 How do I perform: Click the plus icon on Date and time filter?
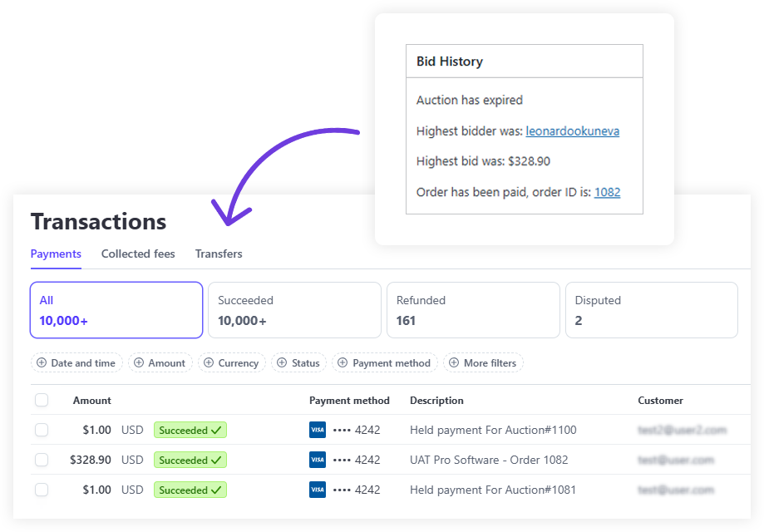(x=42, y=362)
